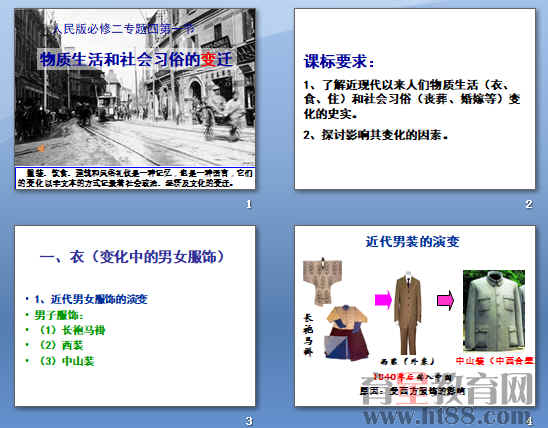Click the red and blue skirt garment image
548x428 pixels.
(347, 333)
